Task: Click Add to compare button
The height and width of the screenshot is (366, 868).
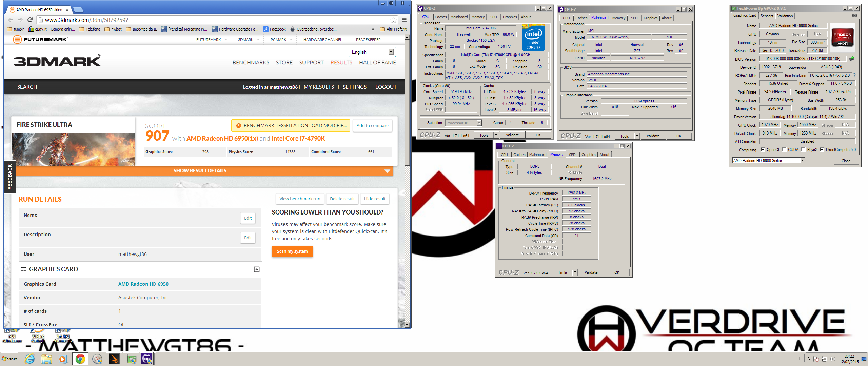Action: (x=372, y=125)
